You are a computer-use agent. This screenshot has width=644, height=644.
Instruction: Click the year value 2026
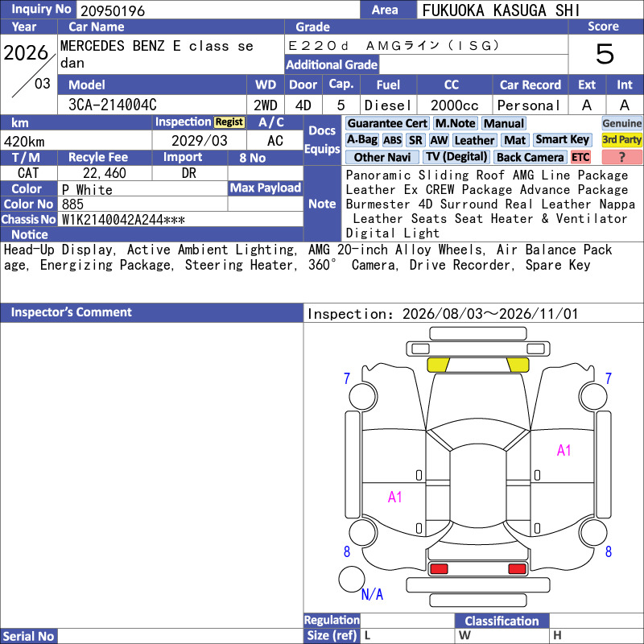(26, 53)
